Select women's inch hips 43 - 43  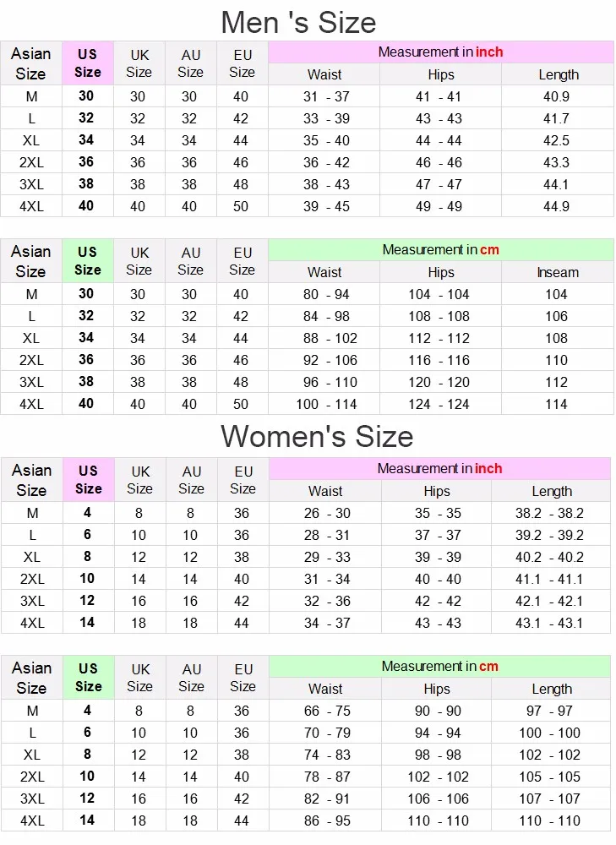[x=438, y=623]
